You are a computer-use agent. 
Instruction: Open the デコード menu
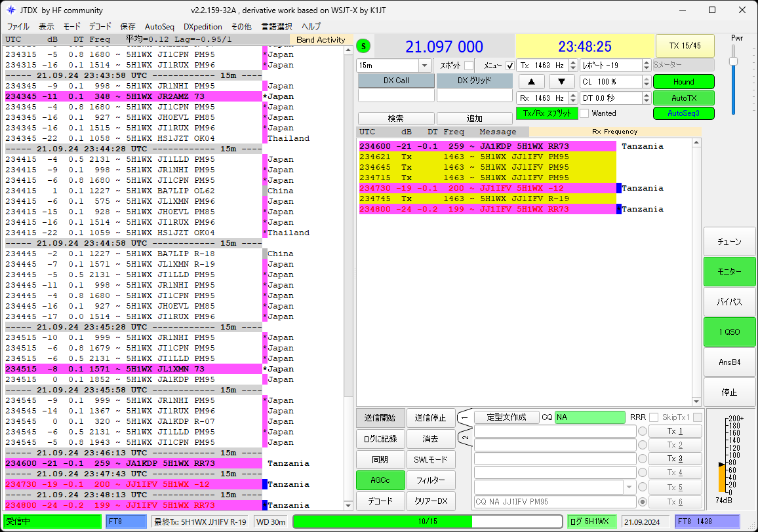[x=100, y=27]
